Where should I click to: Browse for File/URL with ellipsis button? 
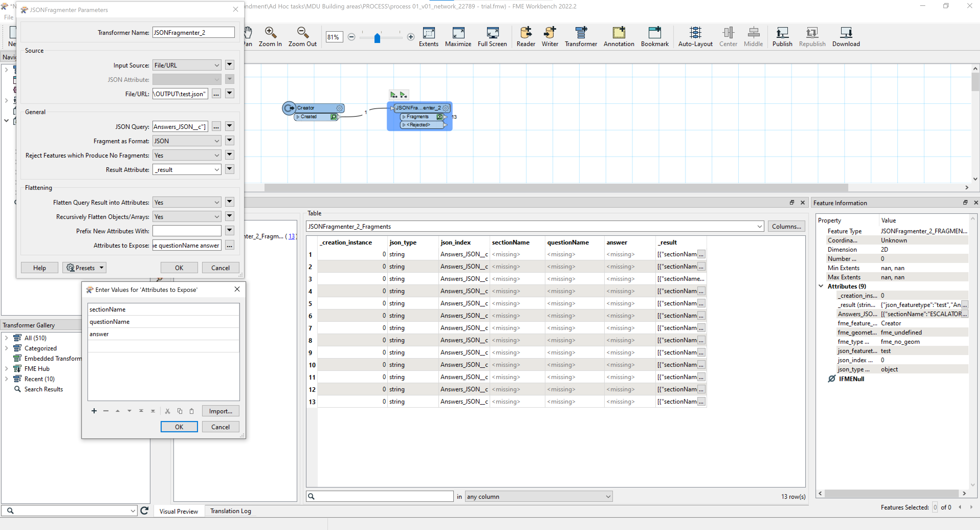[x=216, y=94]
